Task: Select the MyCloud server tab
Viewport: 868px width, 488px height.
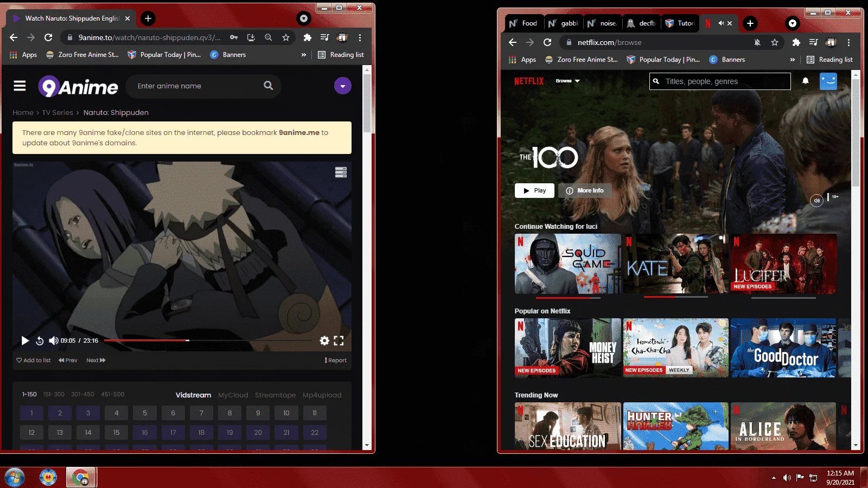Action: [x=233, y=395]
